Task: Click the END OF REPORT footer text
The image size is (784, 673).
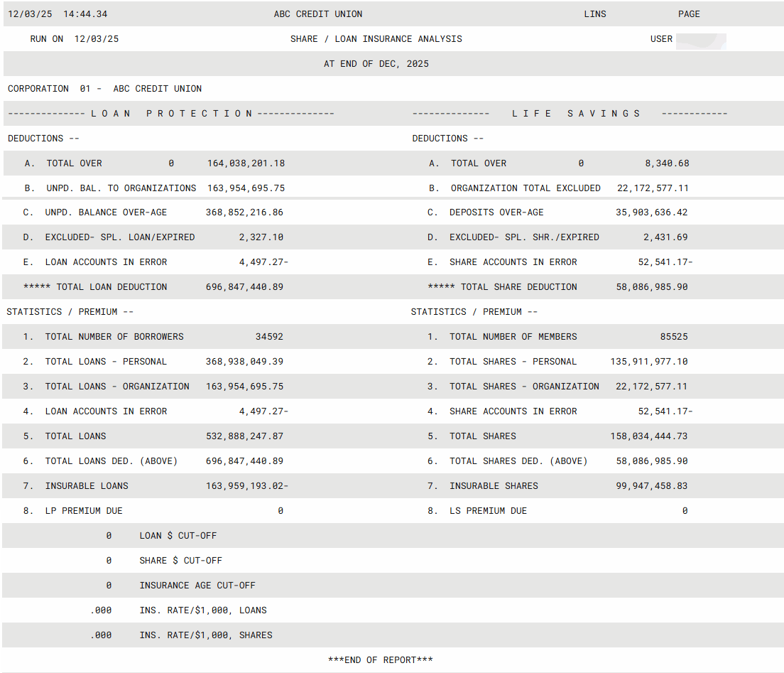Action: point(380,660)
